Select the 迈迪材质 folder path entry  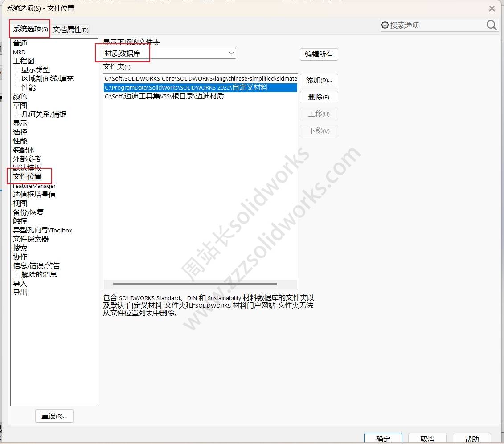click(164, 96)
